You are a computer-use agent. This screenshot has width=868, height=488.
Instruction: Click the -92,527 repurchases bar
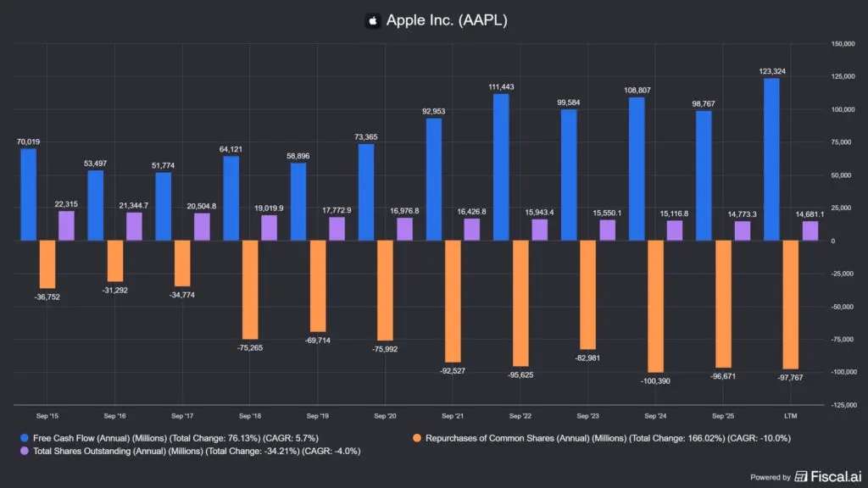click(453, 302)
